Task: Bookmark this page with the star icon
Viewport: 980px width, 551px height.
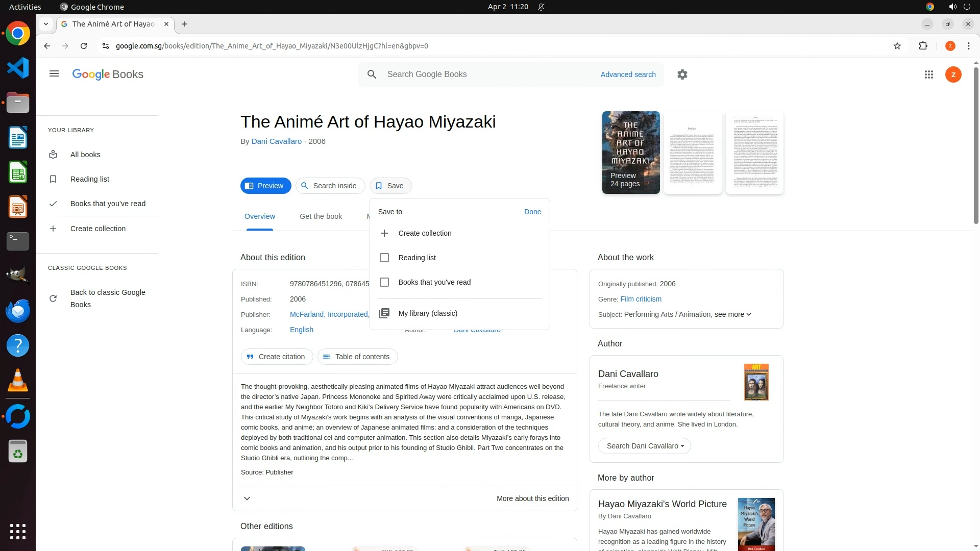Action: [x=897, y=46]
